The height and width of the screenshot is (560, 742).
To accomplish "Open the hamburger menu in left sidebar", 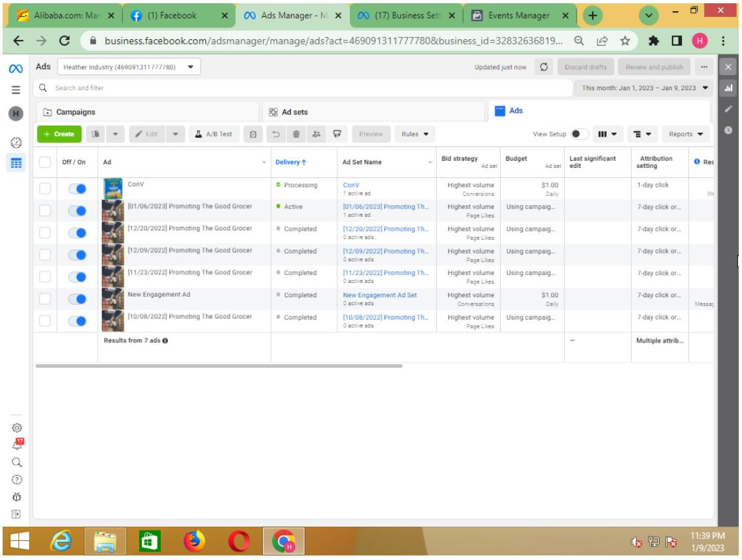I will coord(16,90).
